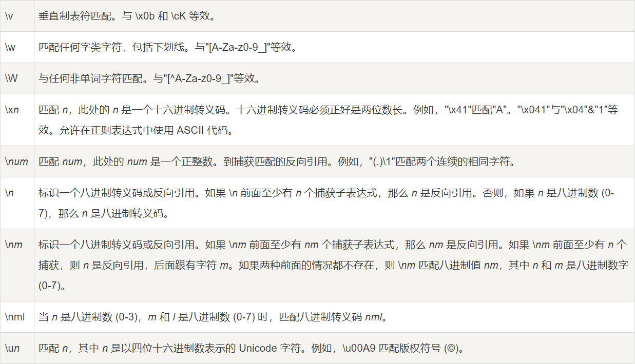Click the \num cell in first column

coord(16,161)
